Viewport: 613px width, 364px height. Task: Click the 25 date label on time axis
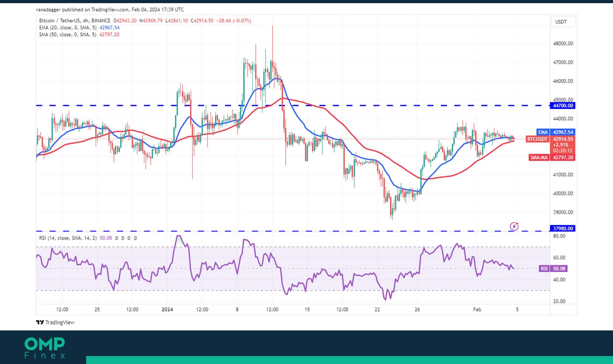[x=97, y=309]
